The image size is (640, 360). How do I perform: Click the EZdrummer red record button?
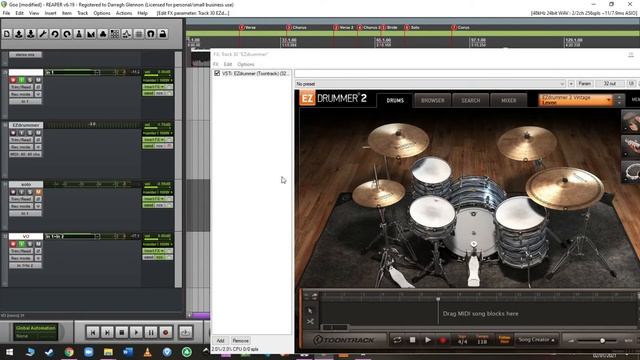pyautogui.click(x=442, y=340)
